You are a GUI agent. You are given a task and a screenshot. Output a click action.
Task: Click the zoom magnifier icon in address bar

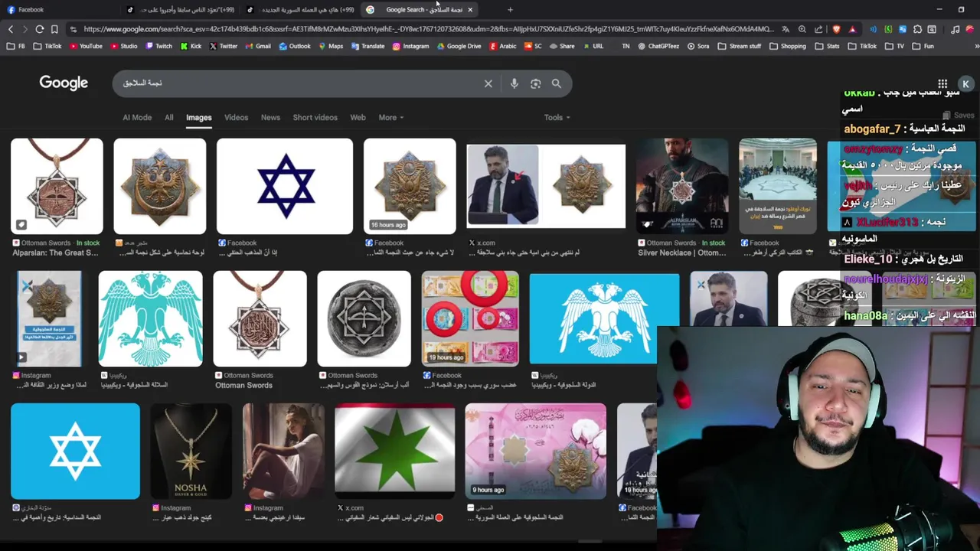click(802, 29)
